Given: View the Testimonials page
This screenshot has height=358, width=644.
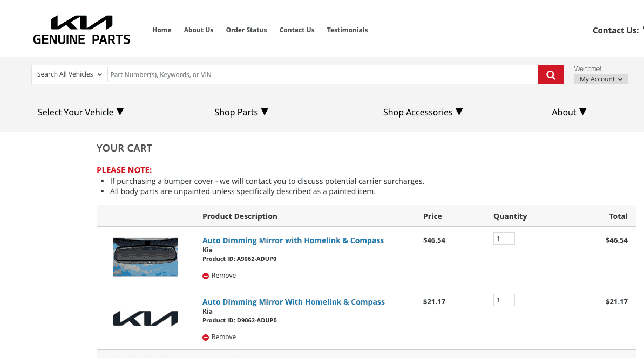Looking at the screenshot, I should coord(347,30).
